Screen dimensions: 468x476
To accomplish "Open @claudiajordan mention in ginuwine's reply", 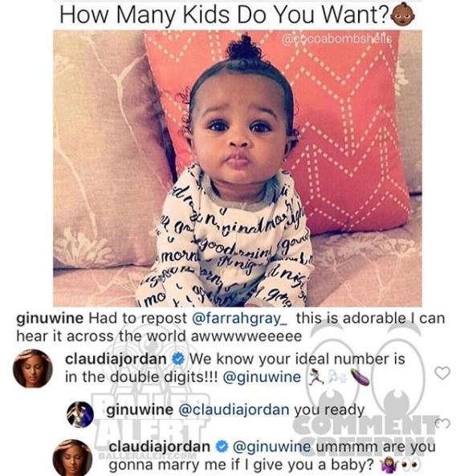I will [x=234, y=410].
